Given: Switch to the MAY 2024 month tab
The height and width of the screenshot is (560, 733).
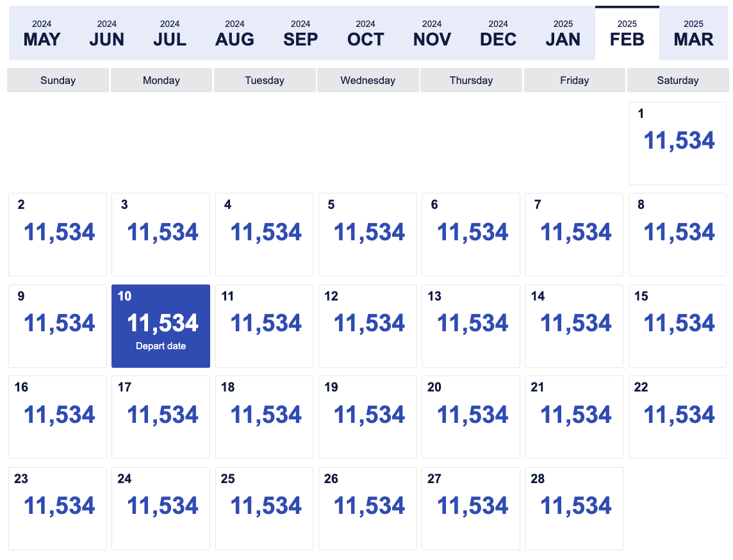Looking at the screenshot, I should (x=42, y=33).
